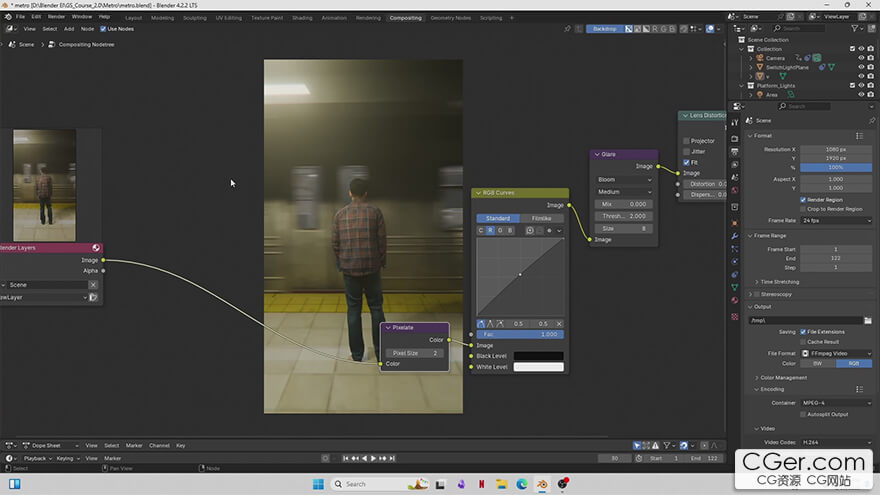Delete the curve point with X button
This screenshot has width=880, height=495.
pos(559,324)
